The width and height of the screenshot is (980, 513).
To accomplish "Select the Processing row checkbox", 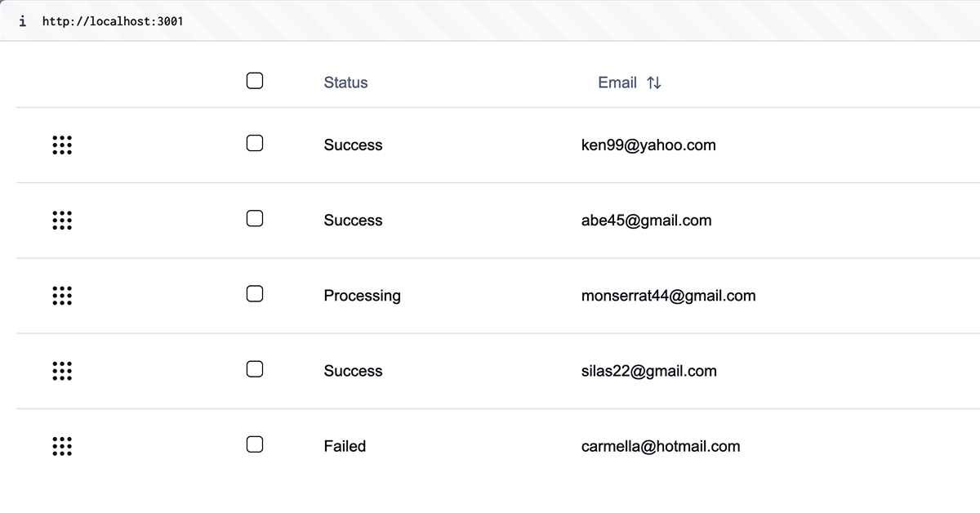I will pyautogui.click(x=255, y=294).
